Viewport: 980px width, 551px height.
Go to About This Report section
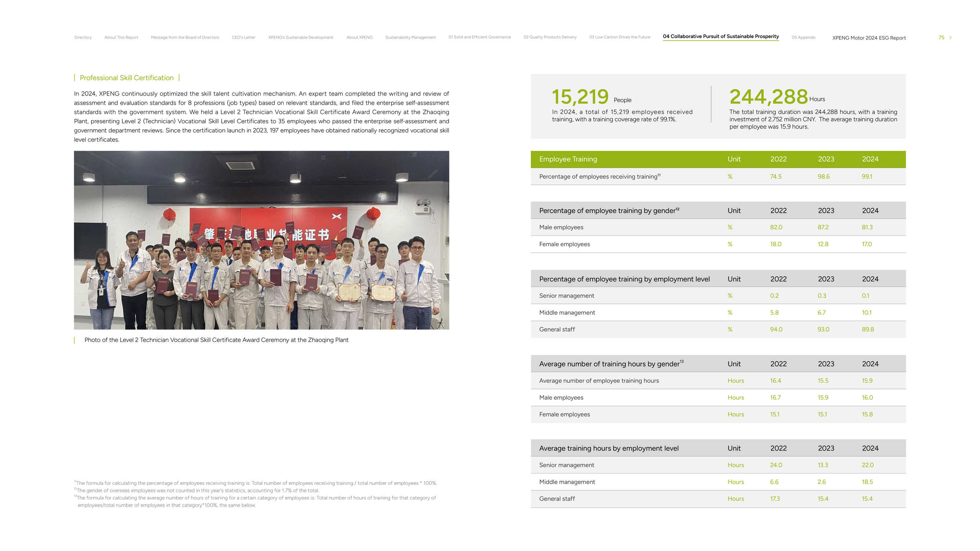pyautogui.click(x=121, y=37)
